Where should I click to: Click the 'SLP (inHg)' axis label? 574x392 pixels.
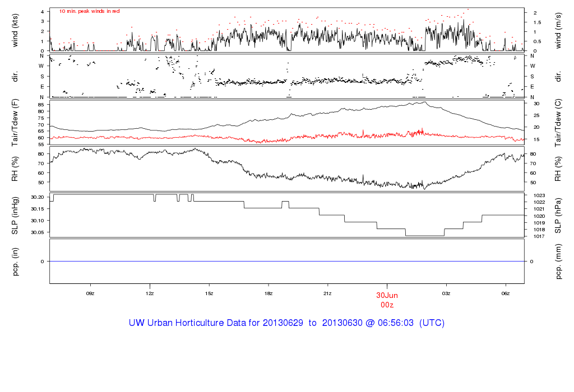[15, 216]
